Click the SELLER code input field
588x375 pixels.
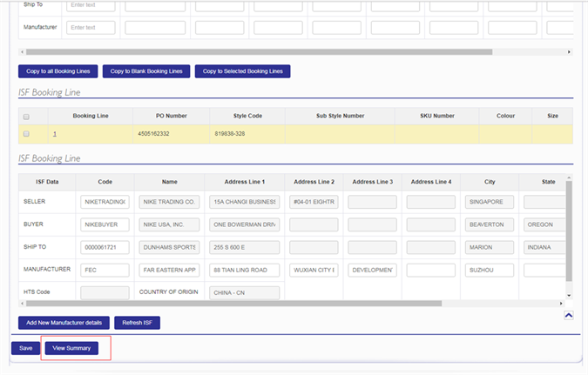(x=105, y=202)
